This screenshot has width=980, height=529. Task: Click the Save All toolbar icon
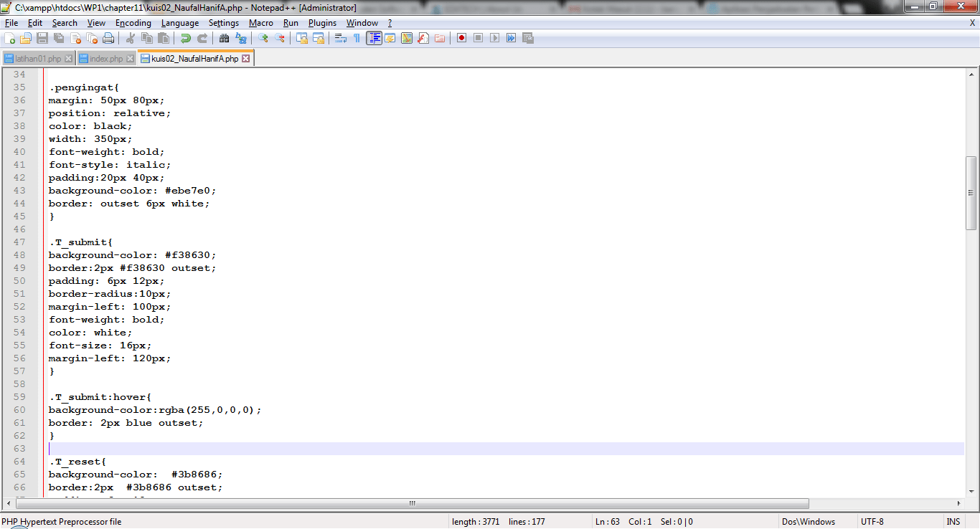[x=59, y=38]
